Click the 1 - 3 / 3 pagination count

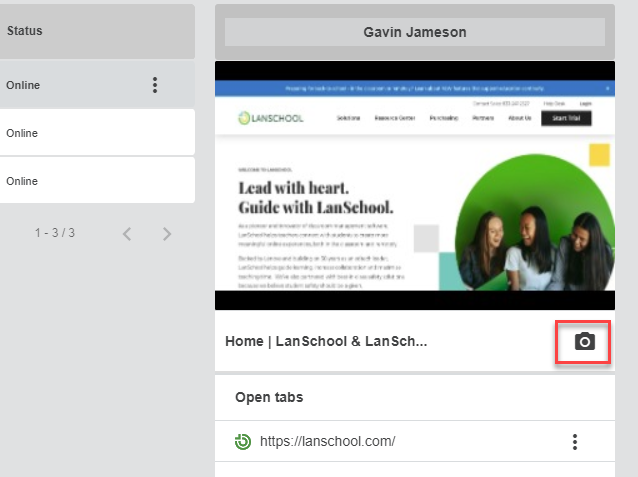(x=55, y=233)
